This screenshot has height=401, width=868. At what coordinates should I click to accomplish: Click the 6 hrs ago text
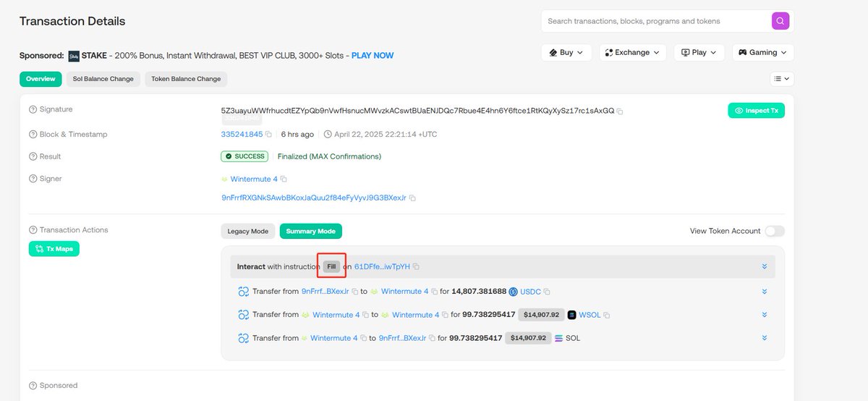click(x=297, y=135)
